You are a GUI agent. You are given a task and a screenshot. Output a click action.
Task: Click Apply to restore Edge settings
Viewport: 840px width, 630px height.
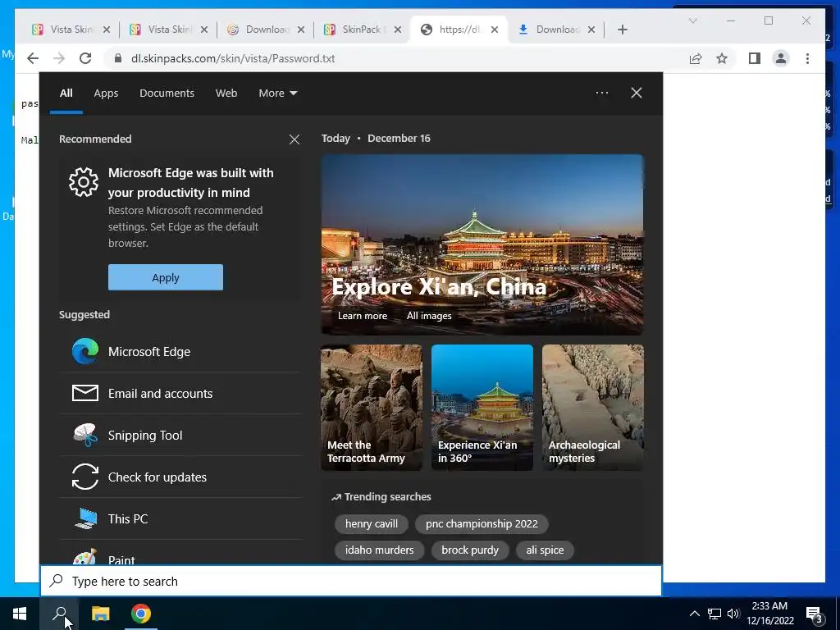click(x=166, y=277)
